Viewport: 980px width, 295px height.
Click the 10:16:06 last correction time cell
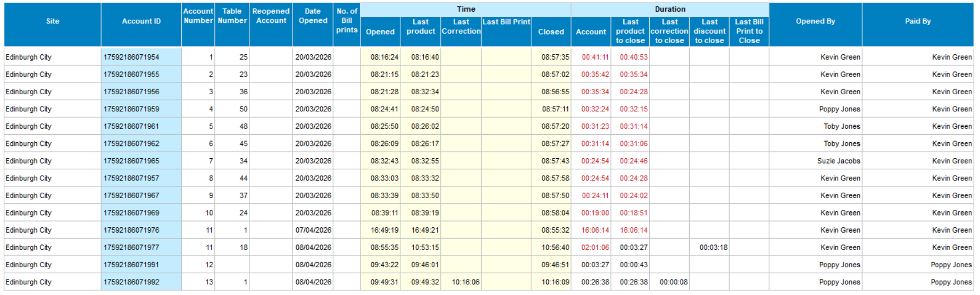click(465, 282)
